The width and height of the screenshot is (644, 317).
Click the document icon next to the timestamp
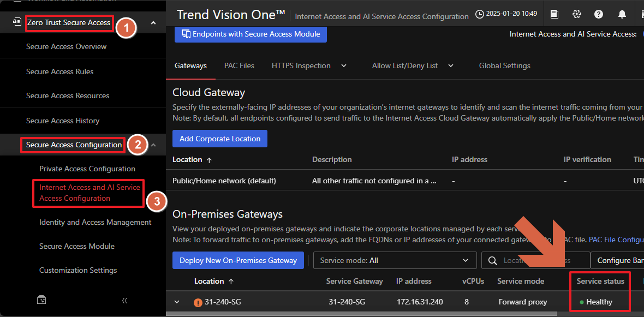[x=554, y=14]
